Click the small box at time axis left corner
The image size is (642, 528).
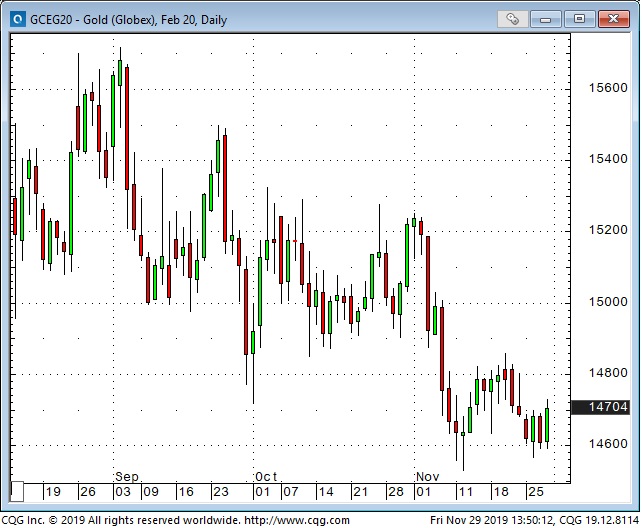click(17, 491)
